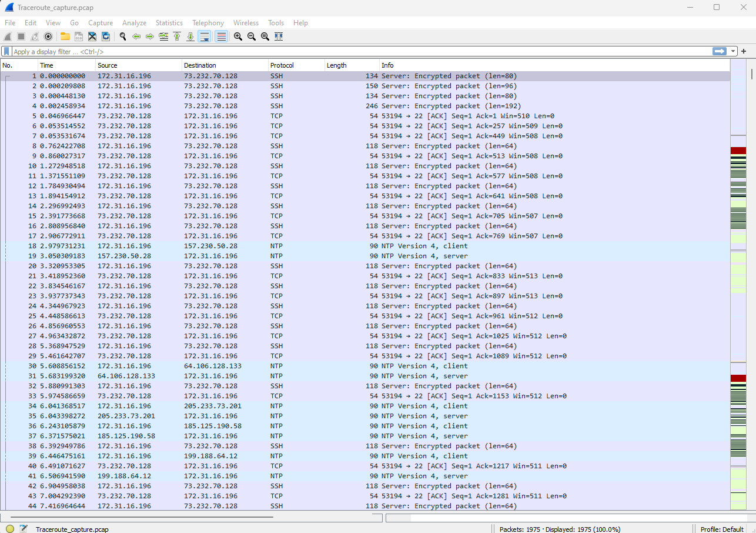Open the Go menu
This screenshot has height=533, width=756.
pos(74,23)
